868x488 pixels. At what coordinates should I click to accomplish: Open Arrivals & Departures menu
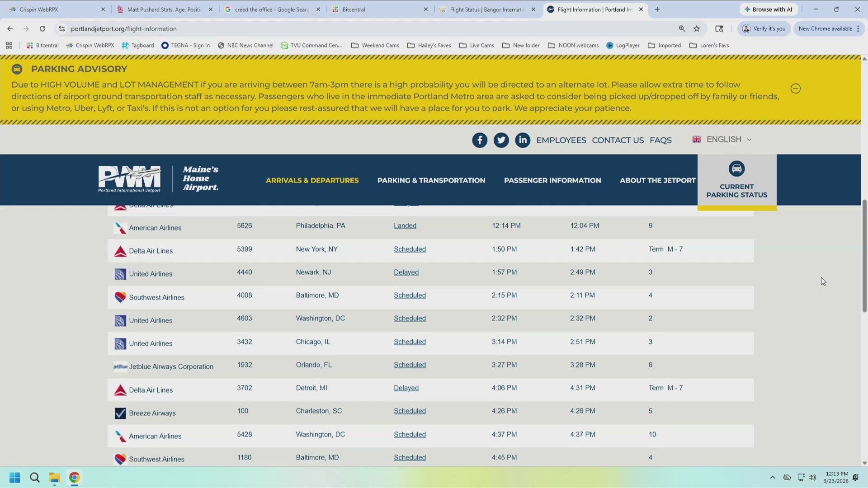pyautogui.click(x=312, y=180)
